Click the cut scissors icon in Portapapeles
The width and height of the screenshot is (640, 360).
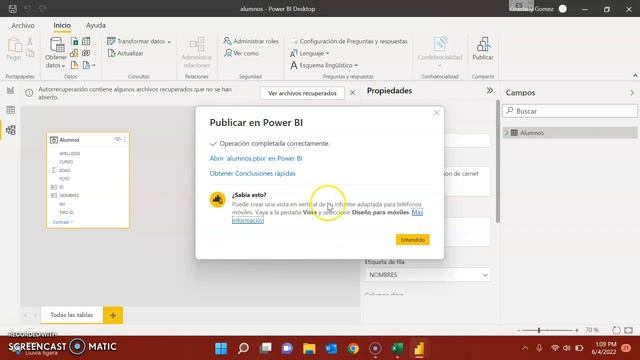(x=30, y=42)
